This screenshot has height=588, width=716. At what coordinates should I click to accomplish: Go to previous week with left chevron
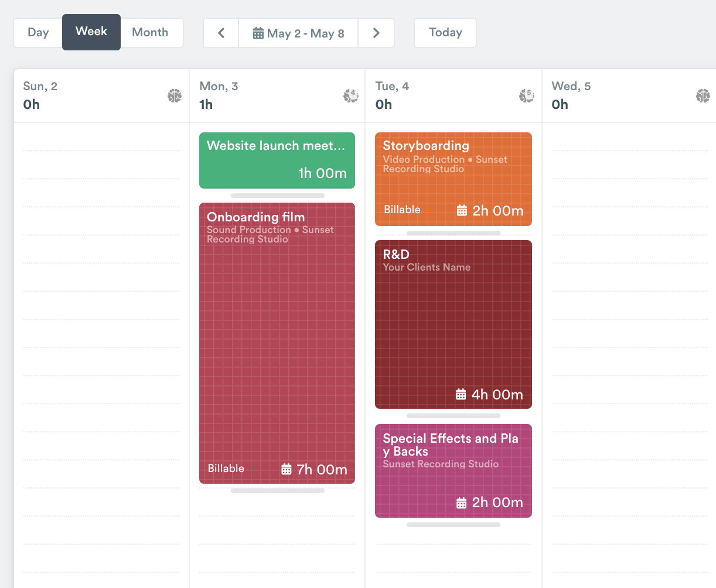[221, 33]
